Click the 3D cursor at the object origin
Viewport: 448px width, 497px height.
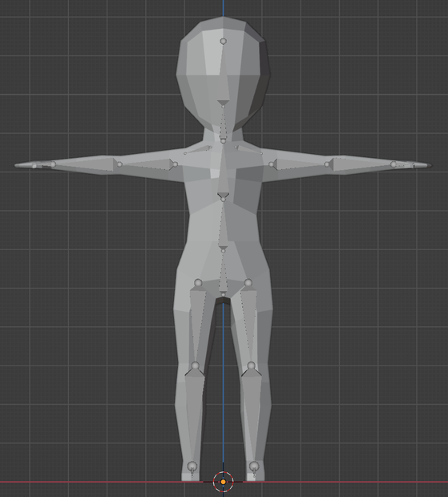(x=224, y=482)
